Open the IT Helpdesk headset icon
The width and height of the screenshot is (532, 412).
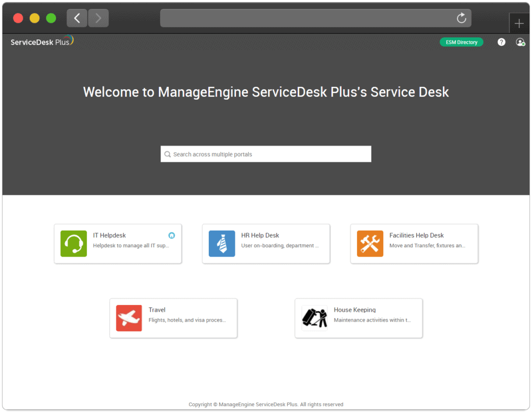tap(74, 244)
